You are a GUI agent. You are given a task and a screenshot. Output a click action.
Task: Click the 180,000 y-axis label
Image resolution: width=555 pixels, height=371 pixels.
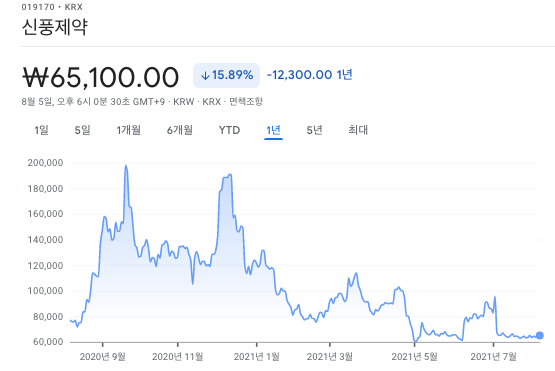[x=45, y=188]
